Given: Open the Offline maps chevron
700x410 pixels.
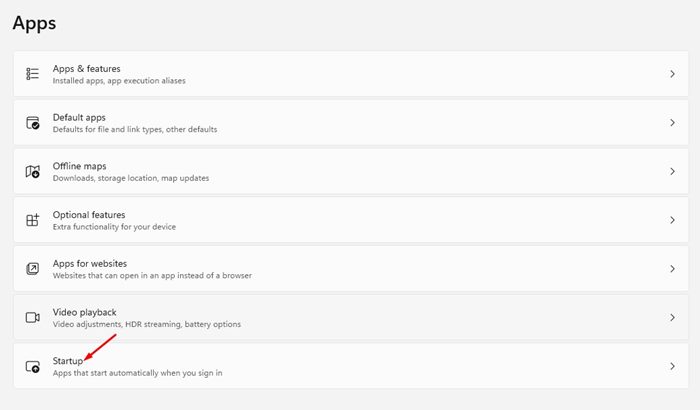Looking at the screenshot, I should [672, 172].
